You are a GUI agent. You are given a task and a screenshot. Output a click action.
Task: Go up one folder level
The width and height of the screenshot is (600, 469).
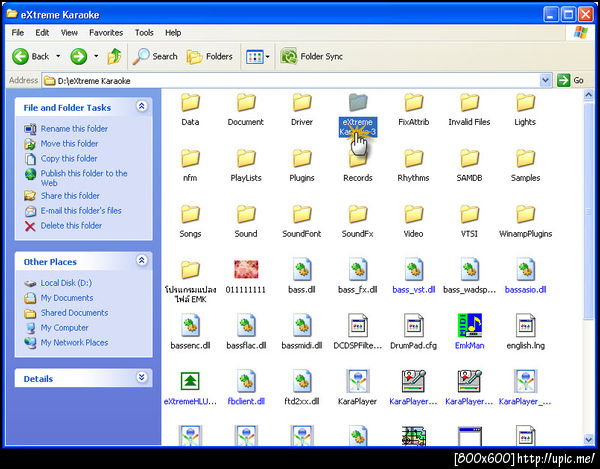[114, 57]
